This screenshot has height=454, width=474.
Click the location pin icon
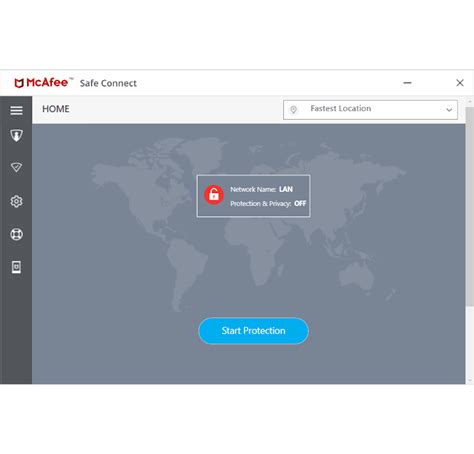point(293,109)
